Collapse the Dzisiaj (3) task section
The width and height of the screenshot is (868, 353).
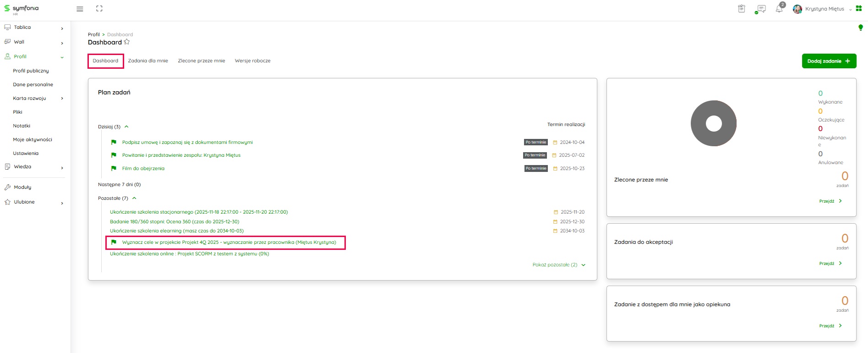126,127
